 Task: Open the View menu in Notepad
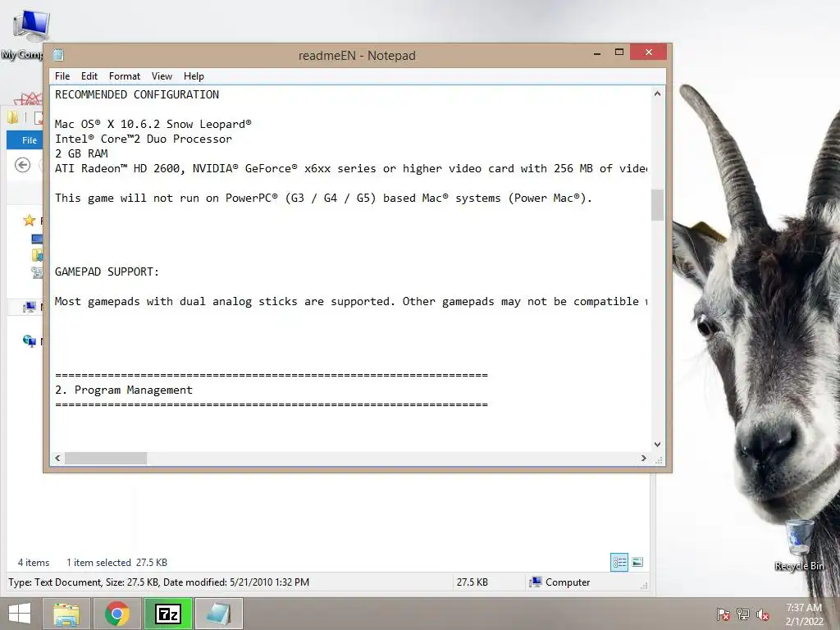(x=162, y=76)
